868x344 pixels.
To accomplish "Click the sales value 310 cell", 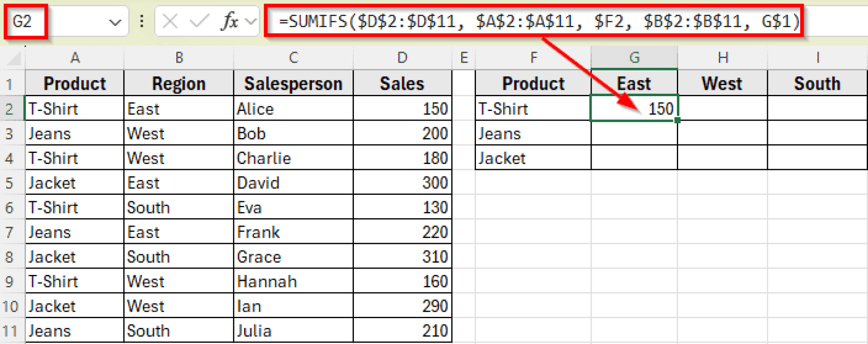I will pos(402,257).
